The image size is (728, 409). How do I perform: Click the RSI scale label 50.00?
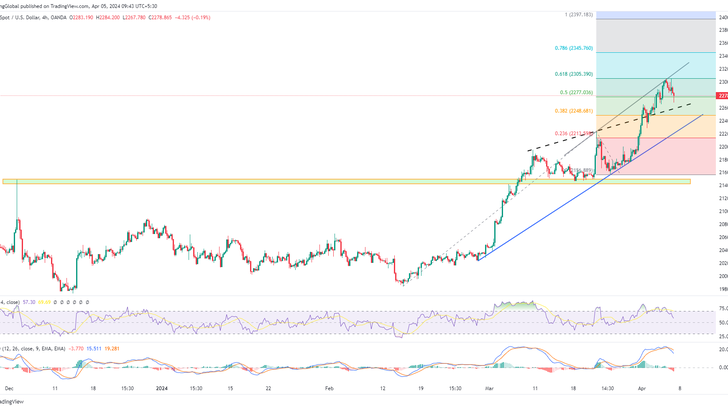click(x=723, y=323)
